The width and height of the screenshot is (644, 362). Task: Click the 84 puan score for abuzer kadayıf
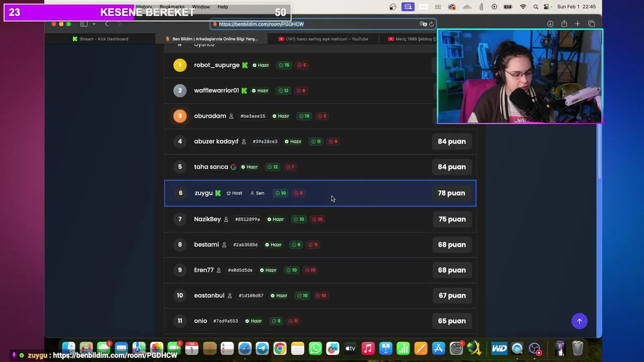[452, 141]
